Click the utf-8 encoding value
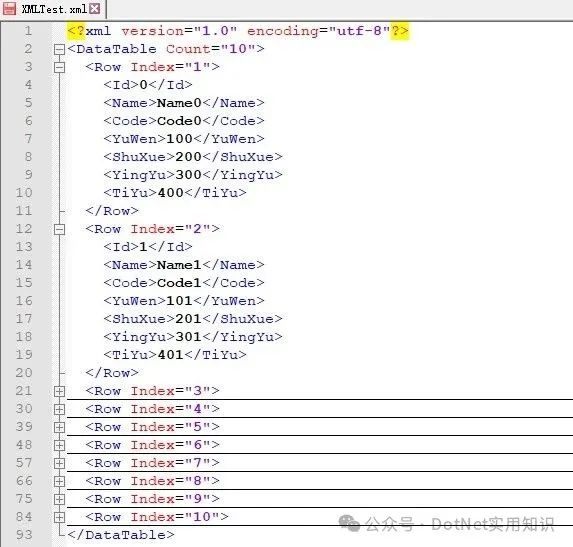The image size is (573, 547). [x=359, y=31]
